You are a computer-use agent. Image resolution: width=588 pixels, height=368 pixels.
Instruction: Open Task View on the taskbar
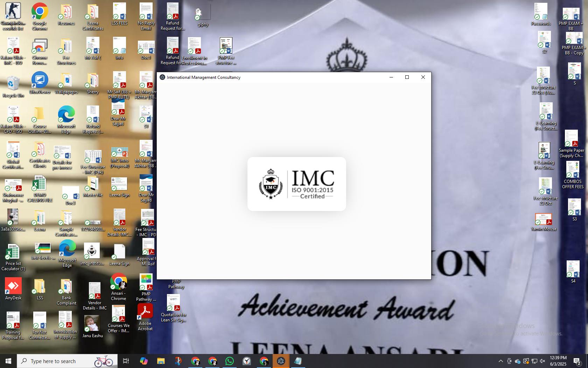point(126,361)
